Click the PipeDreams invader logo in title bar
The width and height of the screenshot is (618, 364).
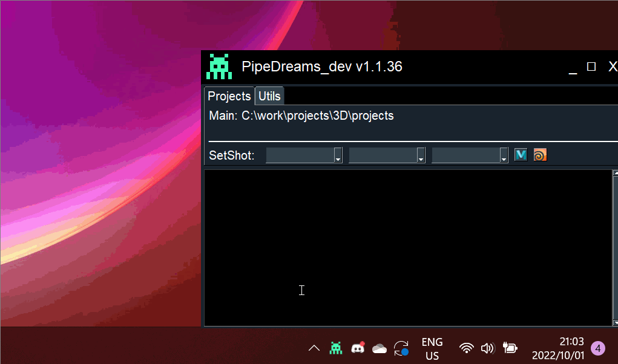pos(219,67)
